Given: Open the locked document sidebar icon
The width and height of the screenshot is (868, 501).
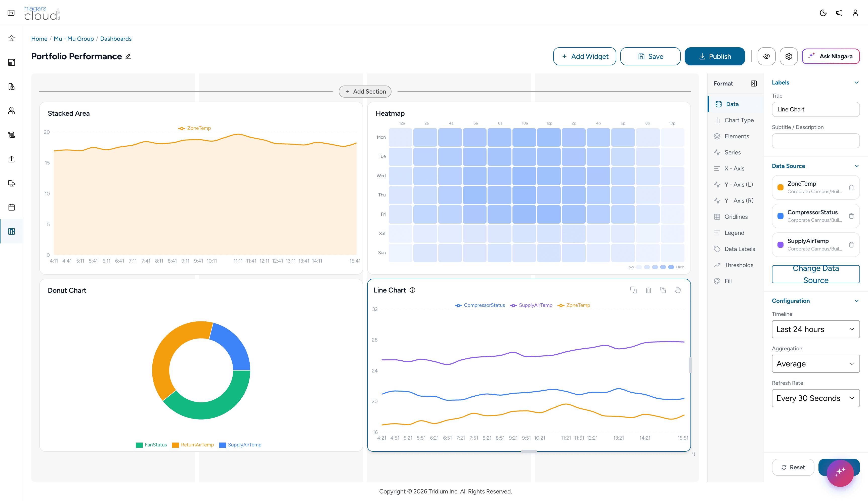Looking at the screenshot, I should coord(12,86).
